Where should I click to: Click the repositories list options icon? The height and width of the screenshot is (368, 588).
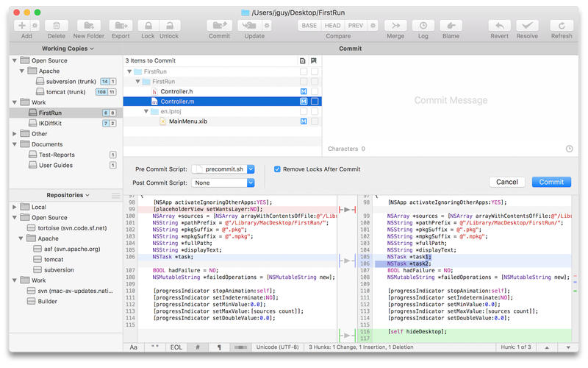pos(116,195)
